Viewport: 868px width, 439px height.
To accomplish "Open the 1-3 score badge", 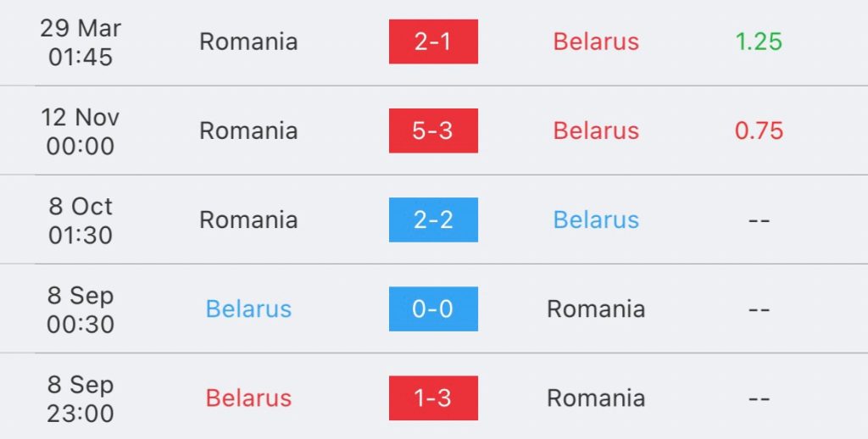I will point(433,398).
